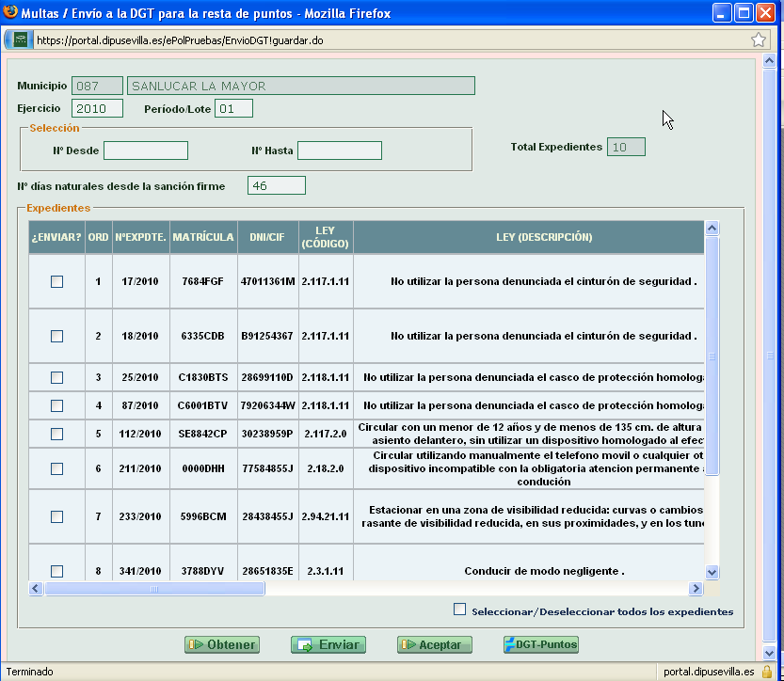This screenshot has width=784, height=681.
Task: Click inside the Nº Desde input field
Action: [145, 150]
